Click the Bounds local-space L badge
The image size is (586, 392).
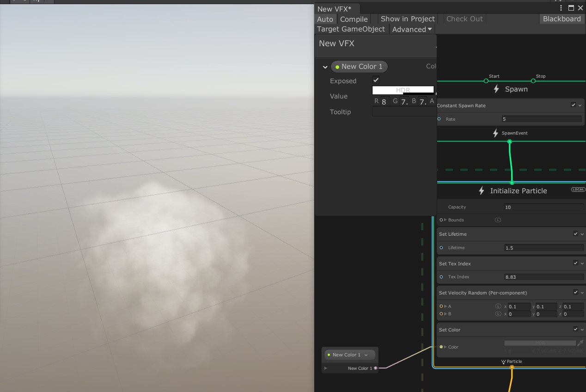click(498, 220)
